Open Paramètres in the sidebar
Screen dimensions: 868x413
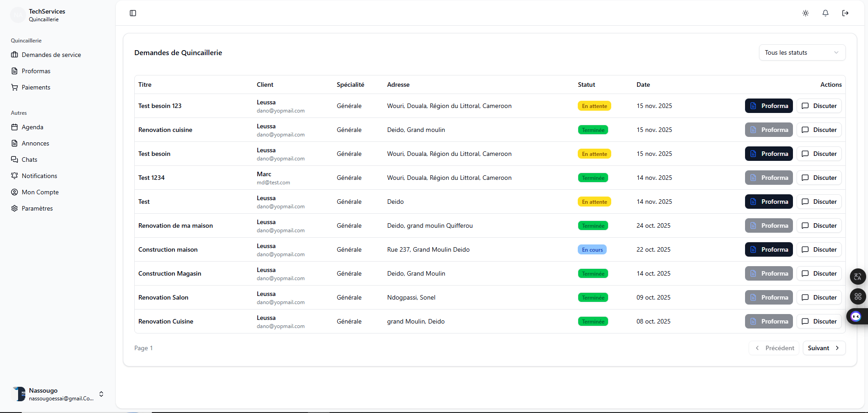tap(37, 208)
